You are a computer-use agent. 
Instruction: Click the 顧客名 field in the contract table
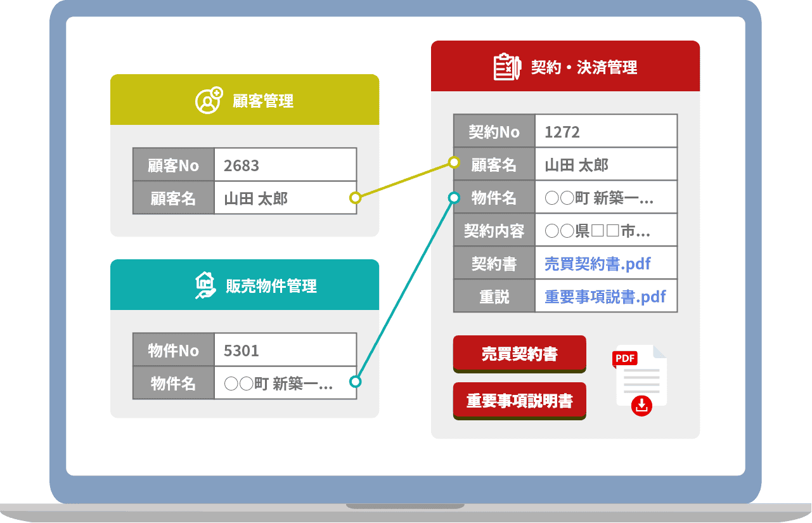point(605,165)
